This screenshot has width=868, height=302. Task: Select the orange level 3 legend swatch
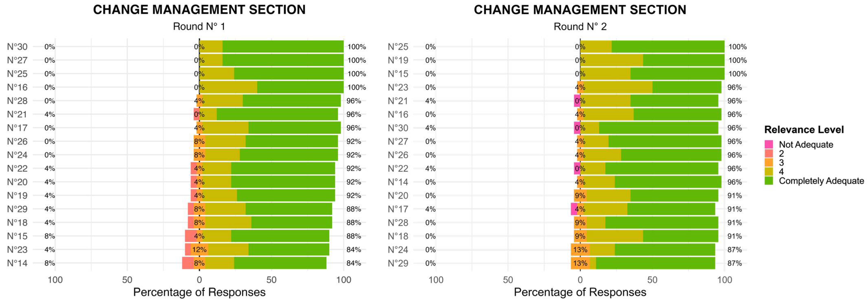(769, 163)
